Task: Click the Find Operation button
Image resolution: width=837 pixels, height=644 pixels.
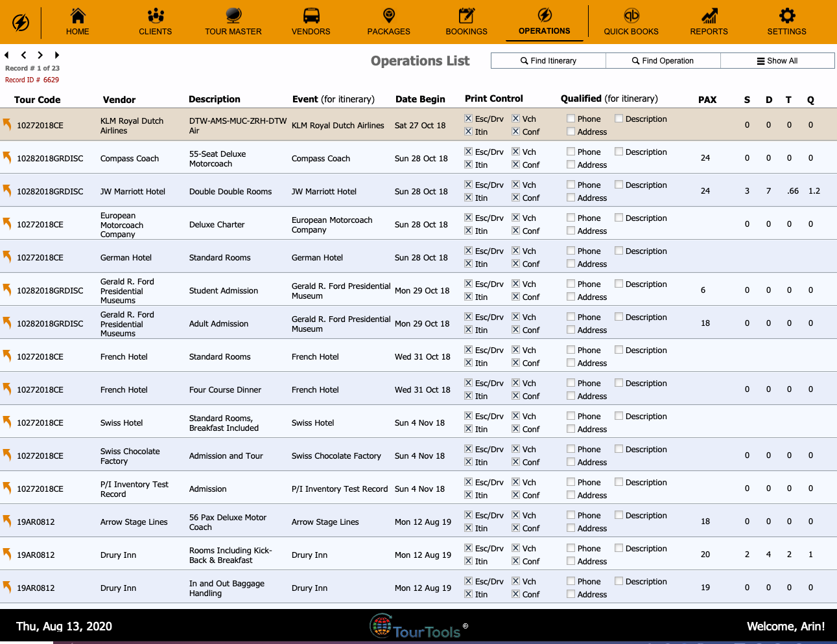Action: 663,60
